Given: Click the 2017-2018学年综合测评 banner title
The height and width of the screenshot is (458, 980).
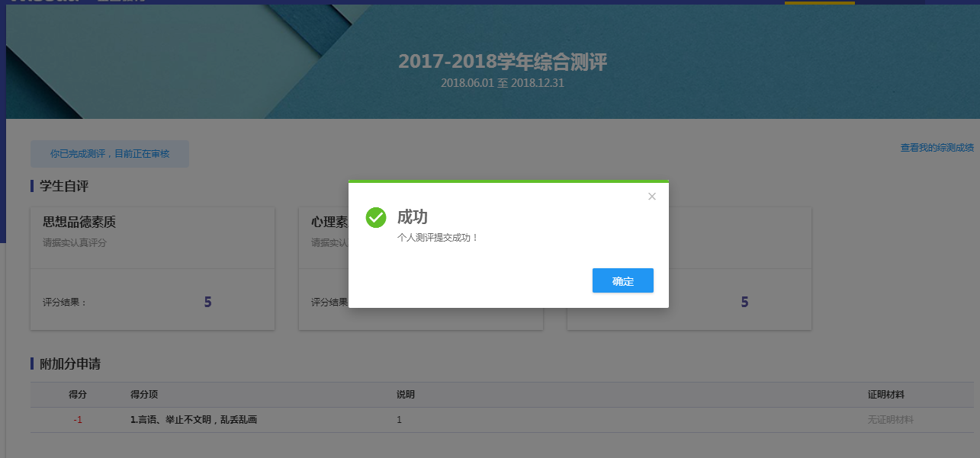Looking at the screenshot, I should point(503,62).
